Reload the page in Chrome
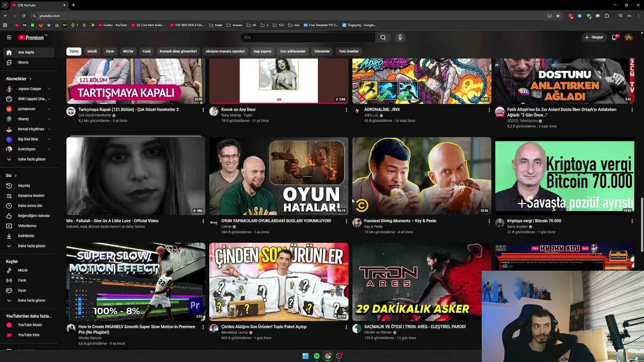This screenshot has width=644, height=362. click(23, 16)
